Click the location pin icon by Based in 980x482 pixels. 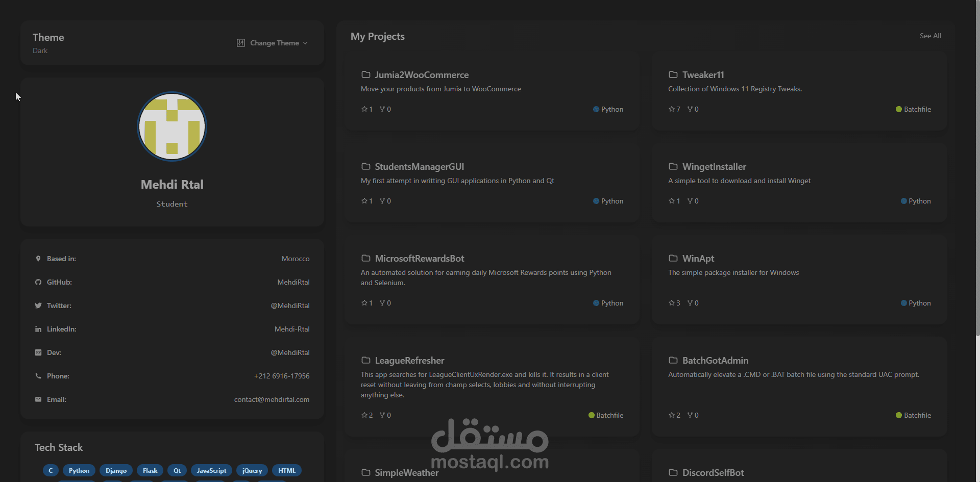[38, 259]
